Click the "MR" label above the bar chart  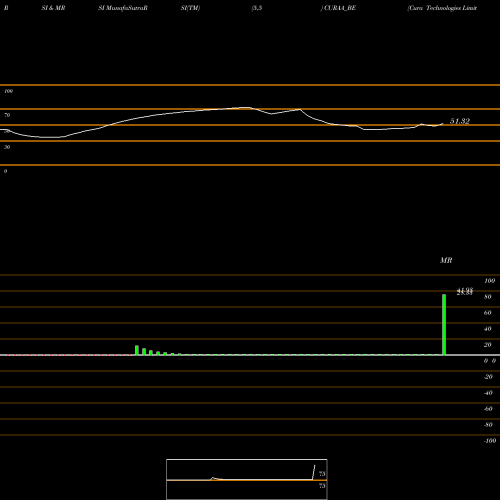click(446, 260)
